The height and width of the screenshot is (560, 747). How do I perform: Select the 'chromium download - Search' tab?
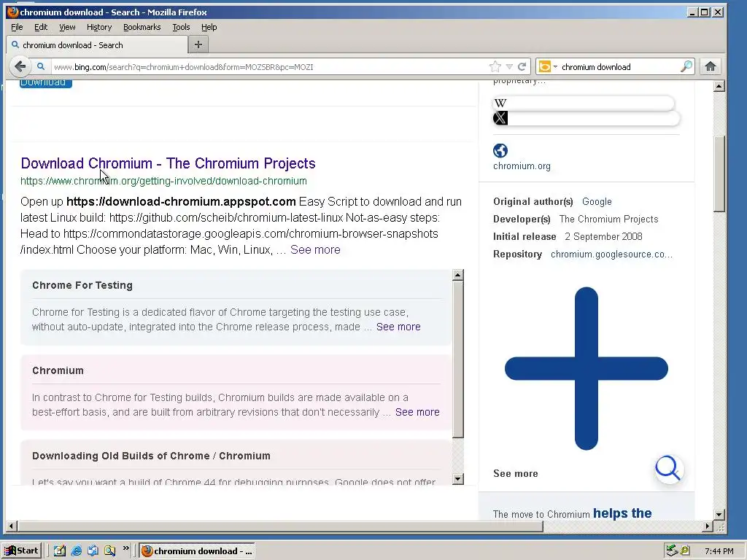click(97, 44)
